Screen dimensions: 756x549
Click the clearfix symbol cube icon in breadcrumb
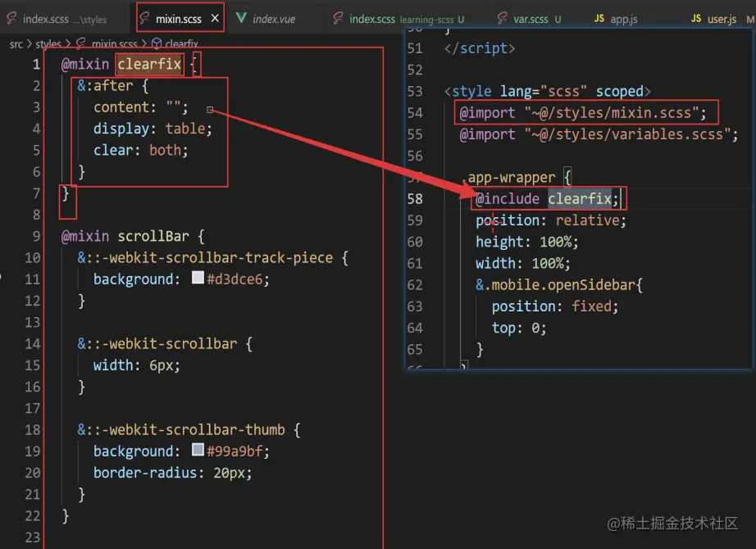tap(157, 44)
